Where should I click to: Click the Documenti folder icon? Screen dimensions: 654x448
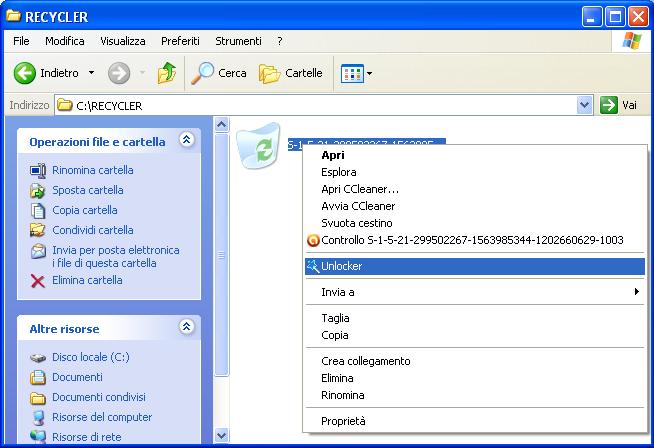[x=38, y=378]
